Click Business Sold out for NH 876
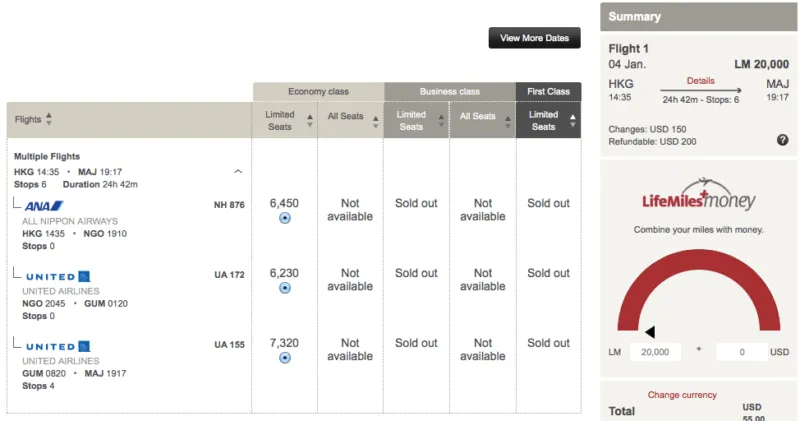800x421 pixels. pos(416,203)
